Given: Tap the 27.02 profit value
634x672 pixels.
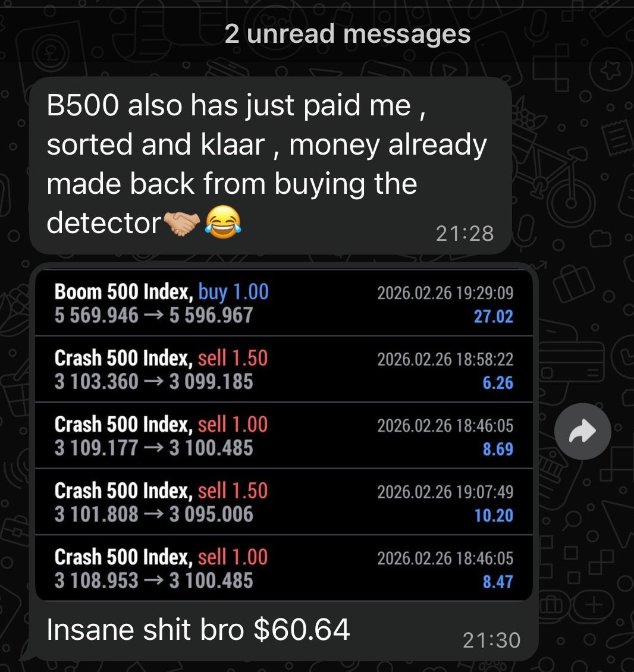Looking at the screenshot, I should coord(494,316).
